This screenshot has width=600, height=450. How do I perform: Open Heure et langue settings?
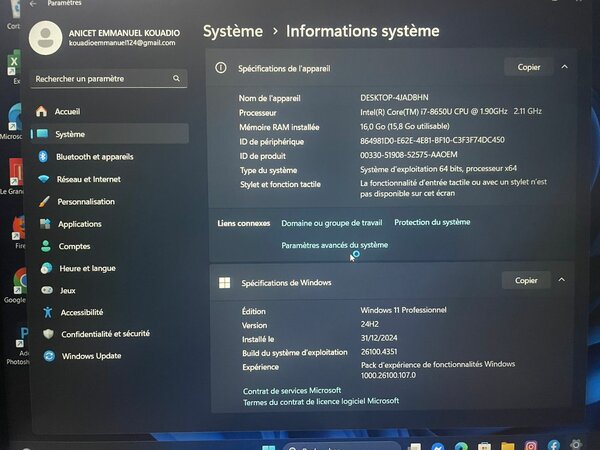87,268
